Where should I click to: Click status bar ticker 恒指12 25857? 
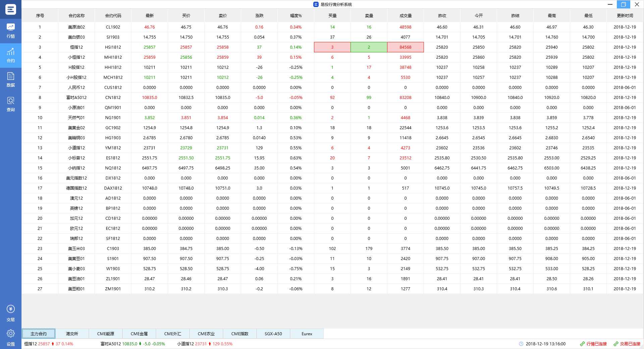pos(37,344)
